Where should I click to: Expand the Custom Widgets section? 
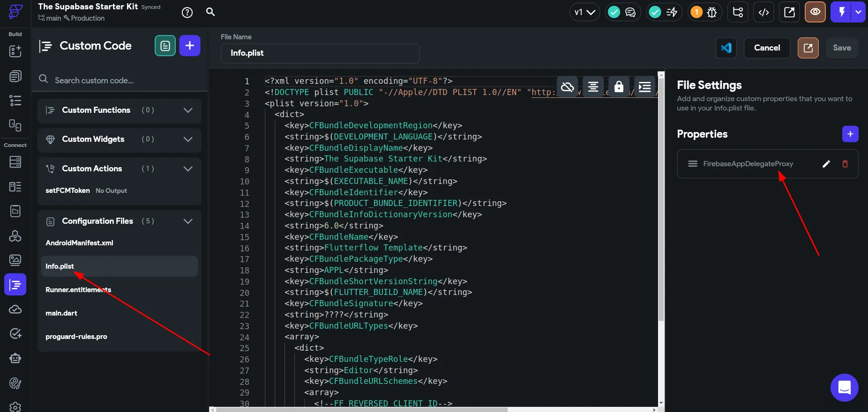[x=188, y=140]
